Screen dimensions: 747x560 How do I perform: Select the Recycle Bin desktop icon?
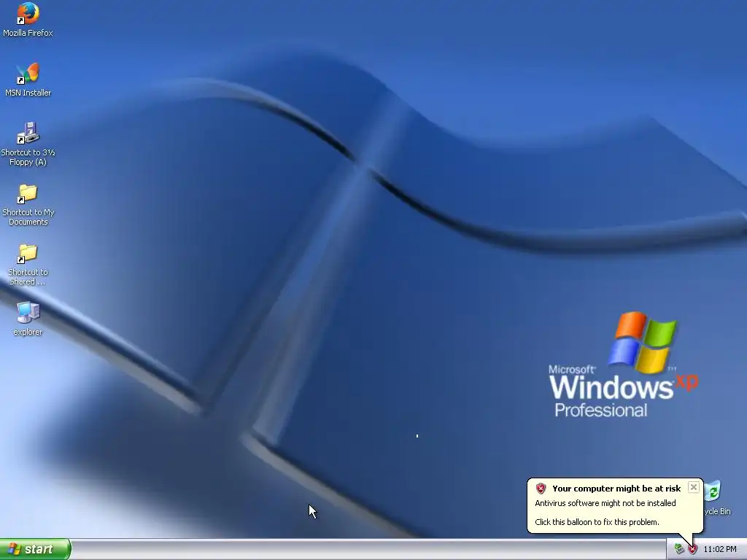[714, 499]
